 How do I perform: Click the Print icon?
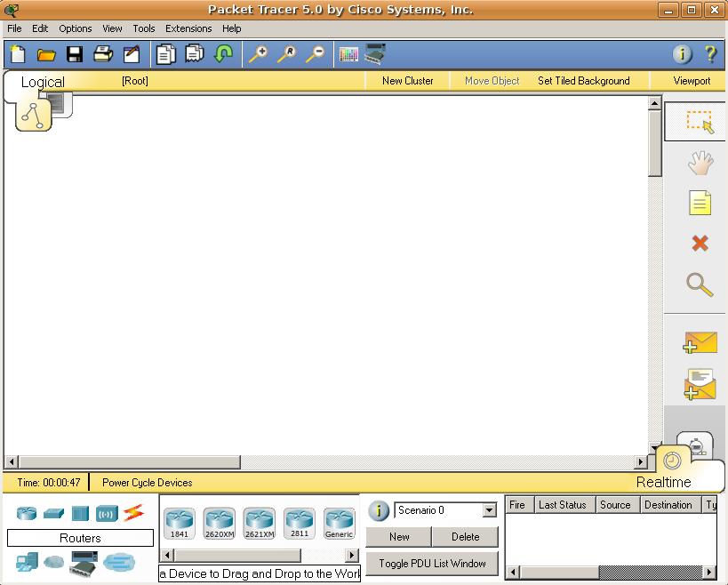pyautogui.click(x=103, y=54)
